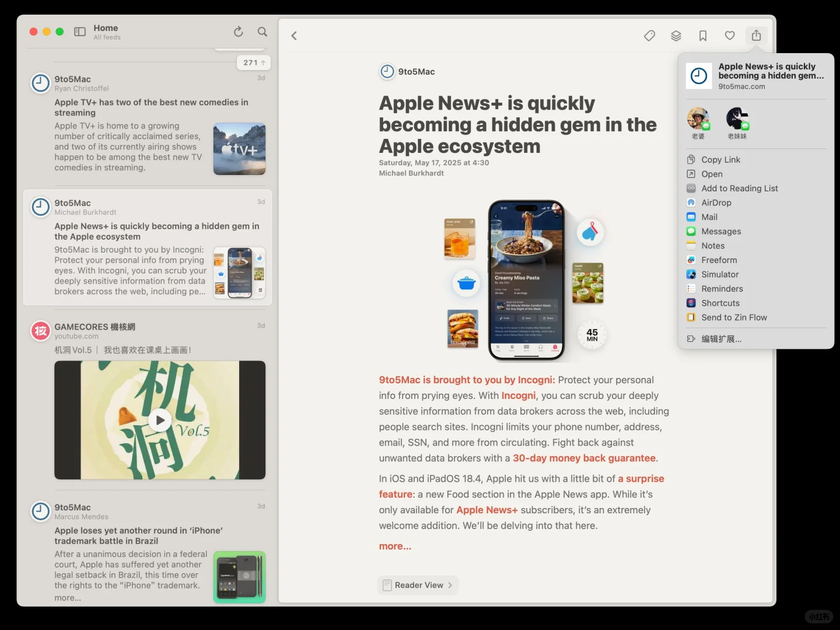Click the tag icon in article toolbar

(x=649, y=36)
